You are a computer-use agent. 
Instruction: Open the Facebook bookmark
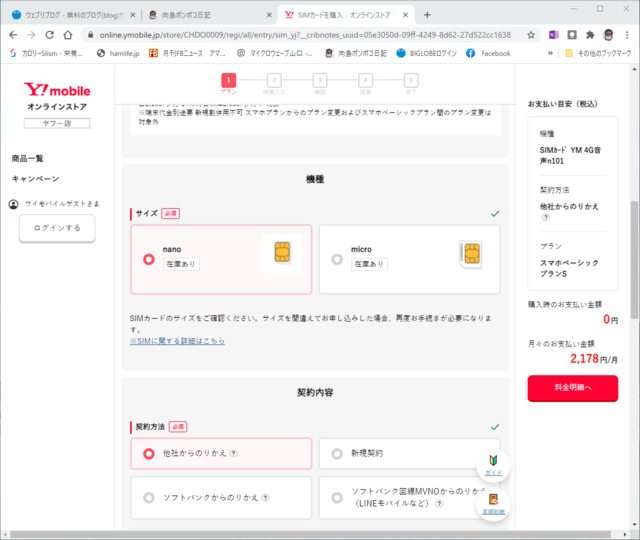(488, 53)
